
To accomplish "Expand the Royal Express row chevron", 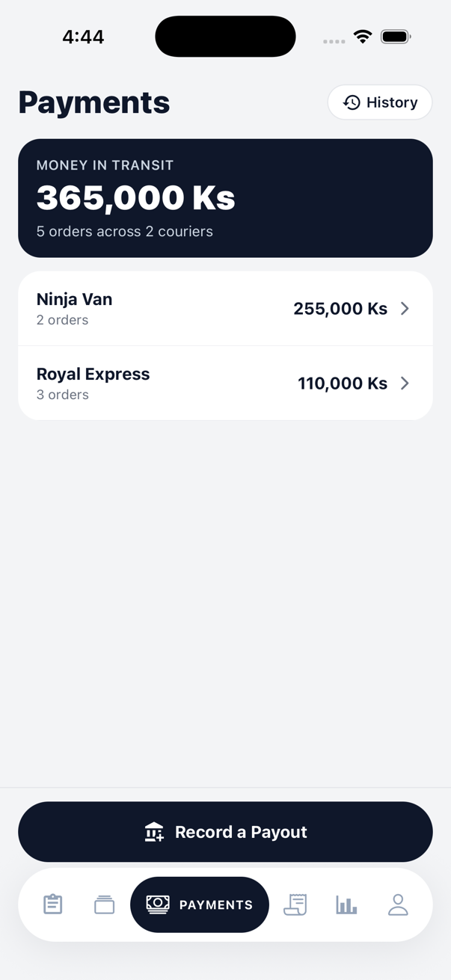I will pyautogui.click(x=405, y=383).
